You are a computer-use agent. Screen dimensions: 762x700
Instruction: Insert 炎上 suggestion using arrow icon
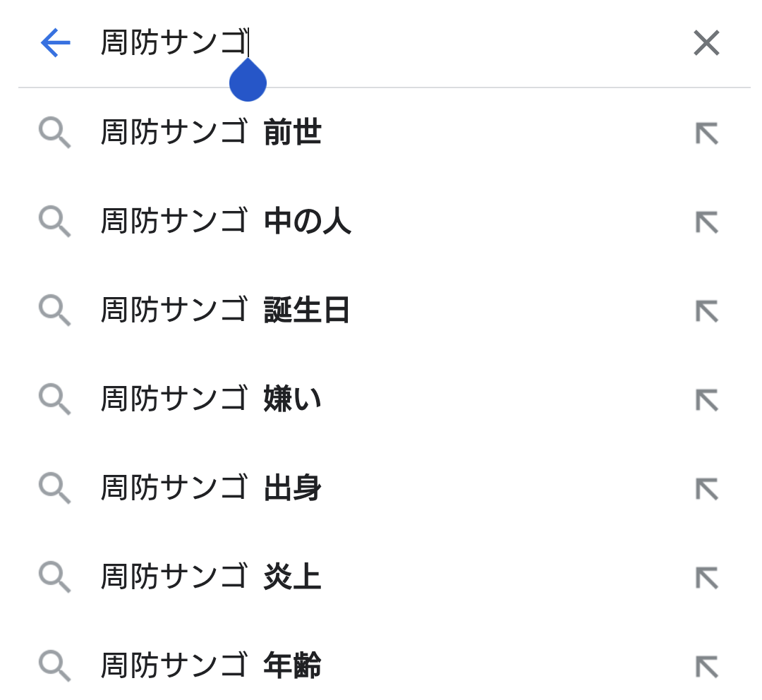point(707,577)
